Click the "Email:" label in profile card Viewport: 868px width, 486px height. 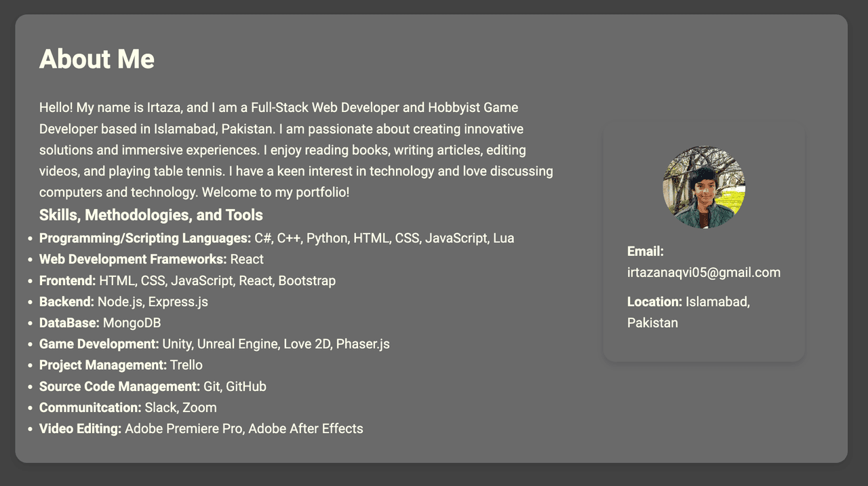[x=645, y=251]
